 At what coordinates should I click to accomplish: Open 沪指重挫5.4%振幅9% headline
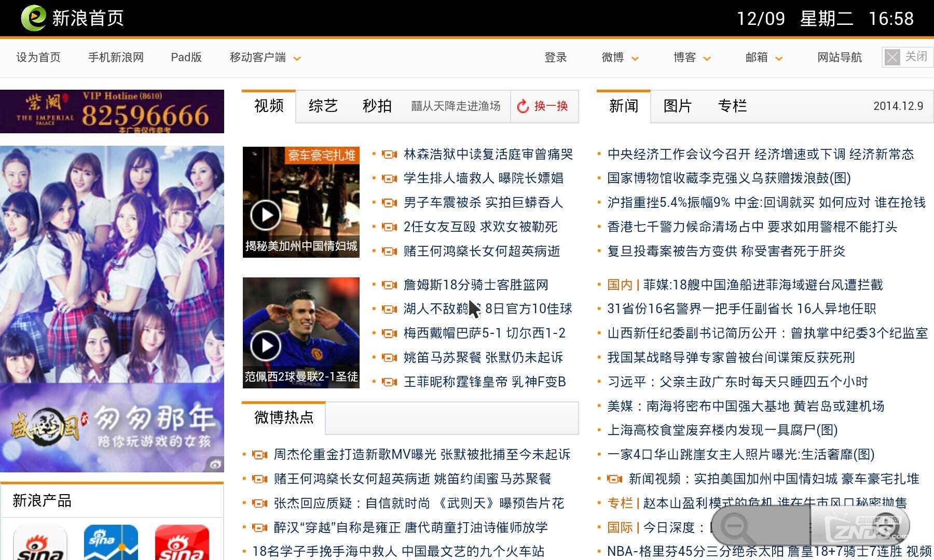point(766,203)
